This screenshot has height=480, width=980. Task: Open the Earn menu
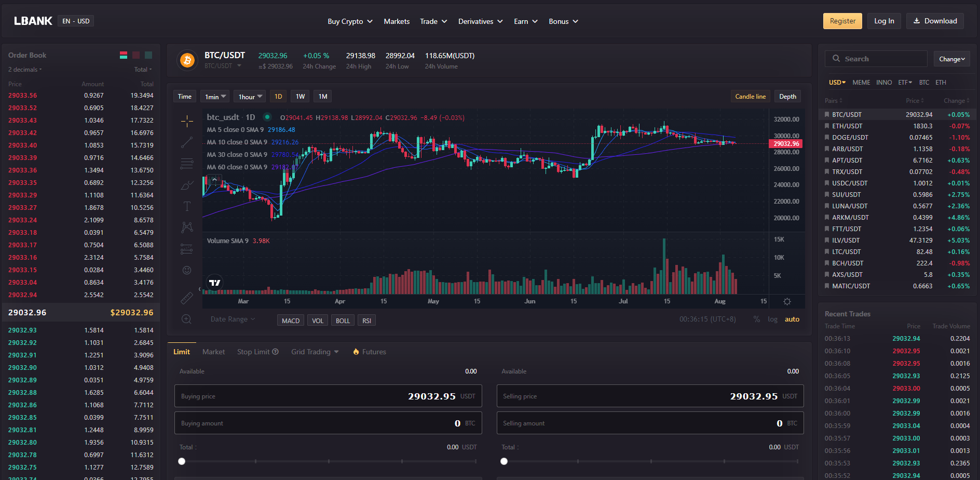tap(526, 21)
